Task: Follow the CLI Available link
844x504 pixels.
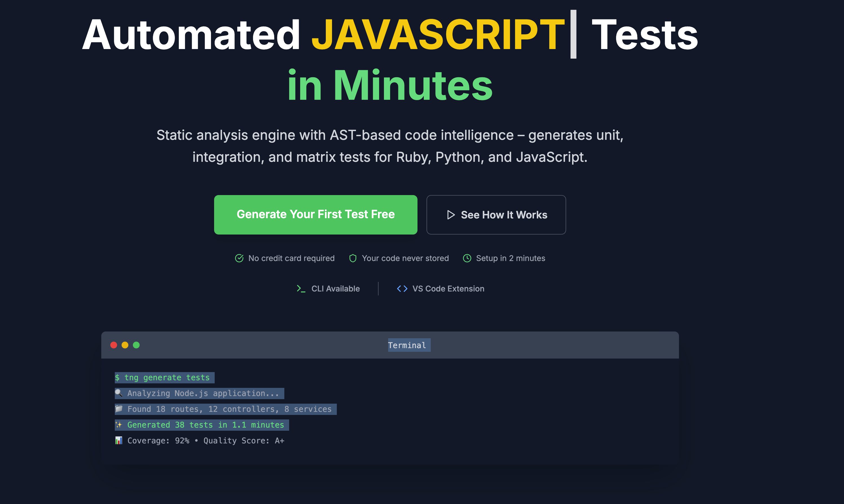Action: [335, 289]
